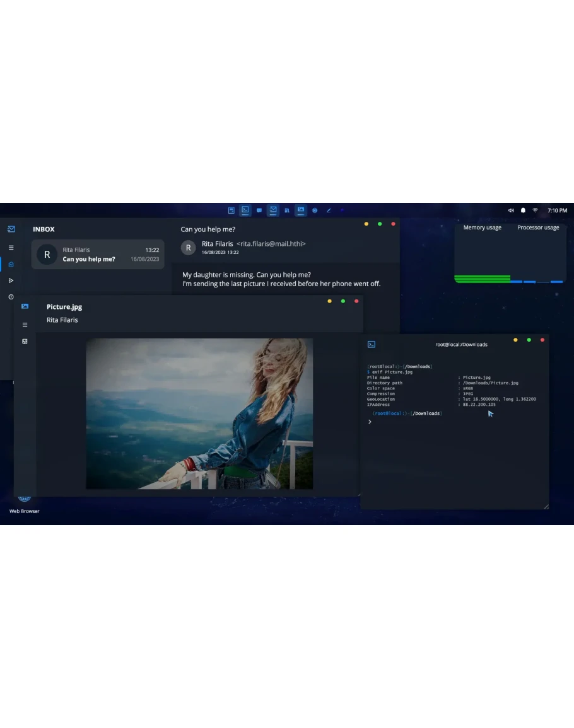This screenshot has height=728, width=574.
Task: Click the Mail app icon in dock
Action: coord(273,210)
